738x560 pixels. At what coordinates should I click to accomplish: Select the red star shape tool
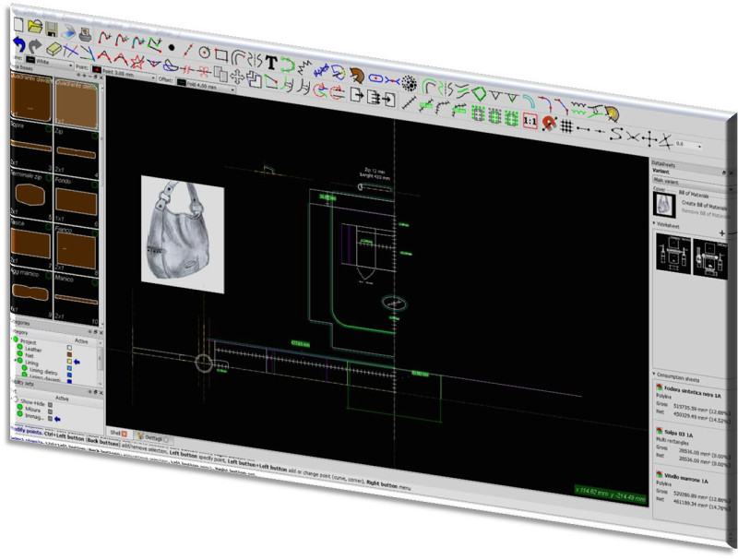coord(137,61)
